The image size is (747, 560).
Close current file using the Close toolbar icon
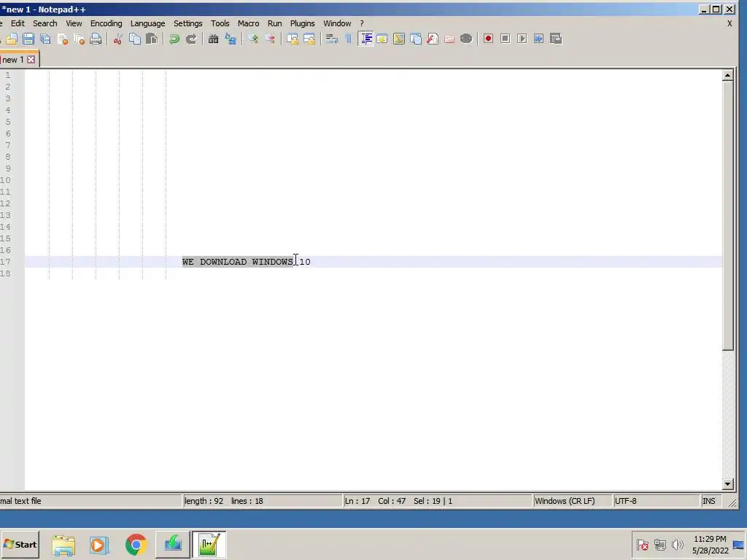(x=63, y=39)
